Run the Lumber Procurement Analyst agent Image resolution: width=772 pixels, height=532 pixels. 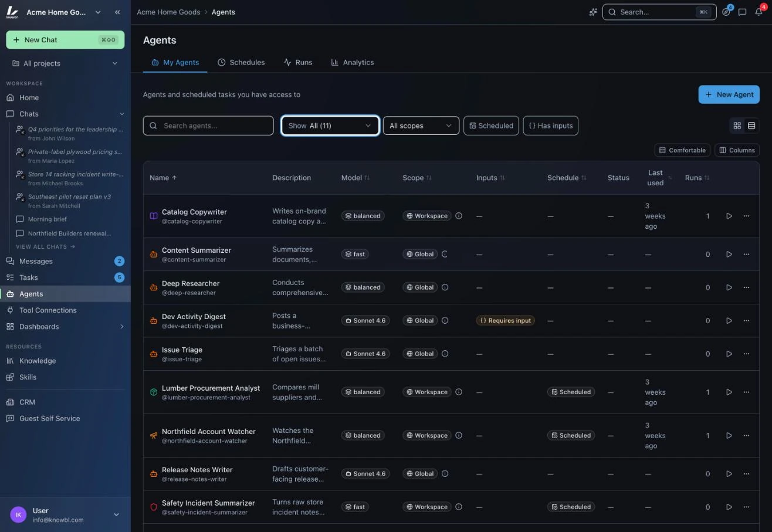click(x=729, y=392)
